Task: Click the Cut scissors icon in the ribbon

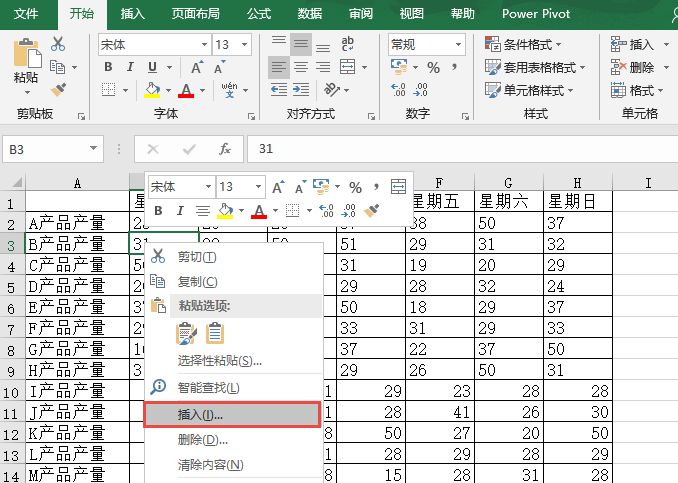Action: coord(58,44)
